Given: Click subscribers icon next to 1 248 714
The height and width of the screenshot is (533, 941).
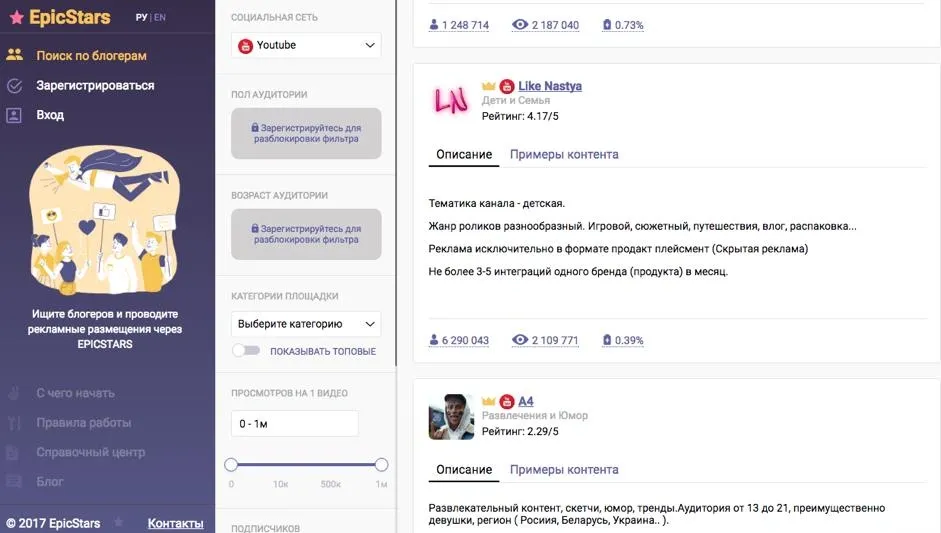Looking at the screenshot, I should 434,25.
